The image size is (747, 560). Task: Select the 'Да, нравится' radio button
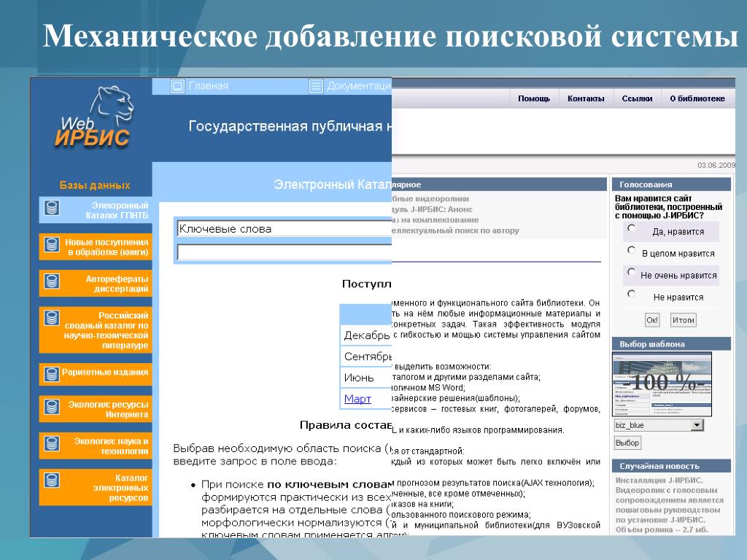click(x=631, y=228)
